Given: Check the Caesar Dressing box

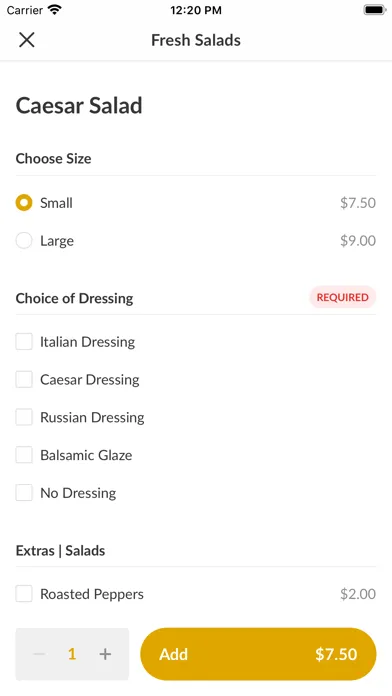Looking at the screenshot, I should 24,380.
